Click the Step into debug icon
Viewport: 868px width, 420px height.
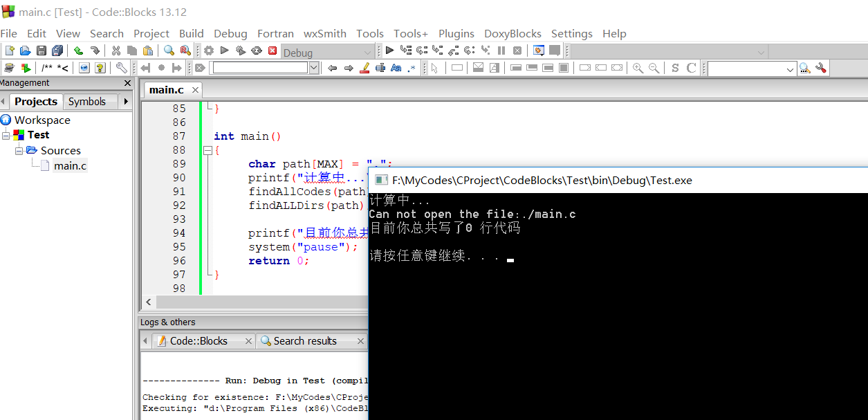(x=438, y=51)
